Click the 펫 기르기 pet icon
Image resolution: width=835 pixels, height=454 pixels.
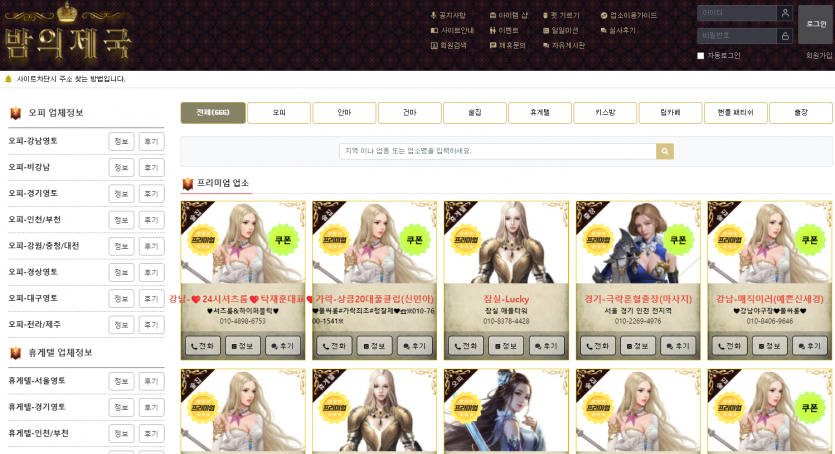pyautogui.click(x=545, y=15)
